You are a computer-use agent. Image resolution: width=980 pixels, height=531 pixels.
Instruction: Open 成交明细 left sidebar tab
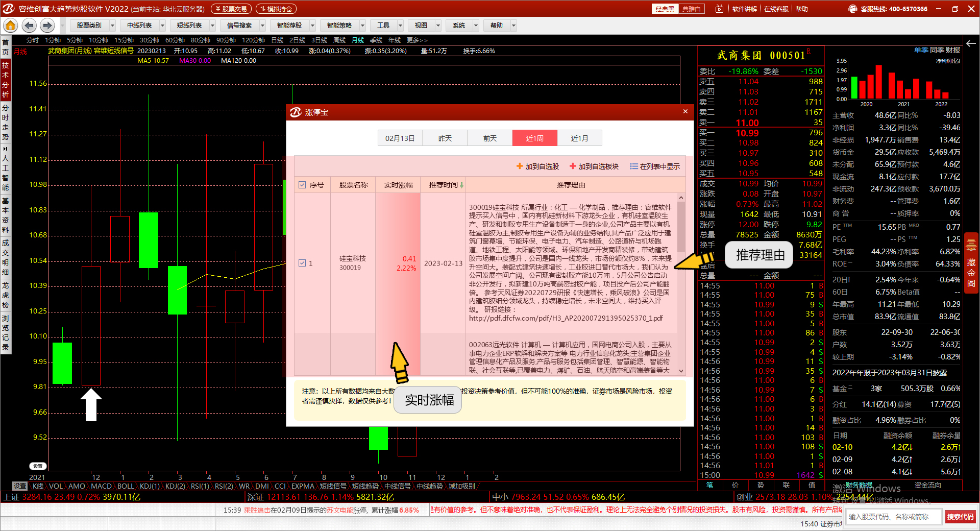click(x=5, y=257)
